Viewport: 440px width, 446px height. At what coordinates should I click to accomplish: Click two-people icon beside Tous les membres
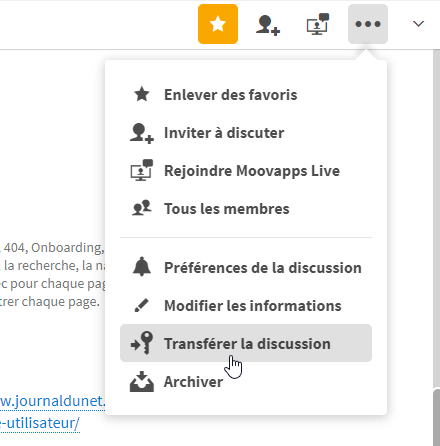142,208
